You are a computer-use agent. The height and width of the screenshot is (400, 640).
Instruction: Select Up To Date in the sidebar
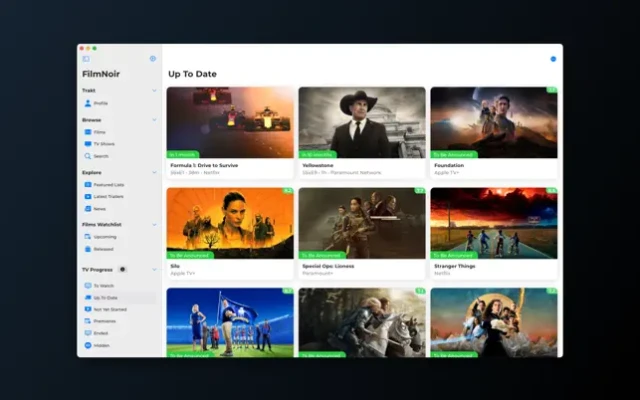(x=119, y=298)
